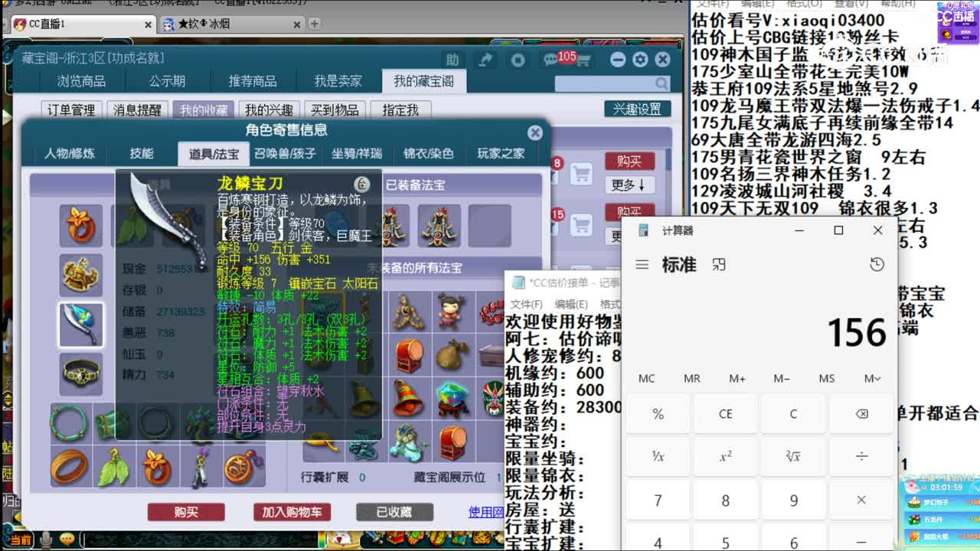Select the jade bracelet in inventory
The image size is (980, 551).
click(x=70, y=423)
